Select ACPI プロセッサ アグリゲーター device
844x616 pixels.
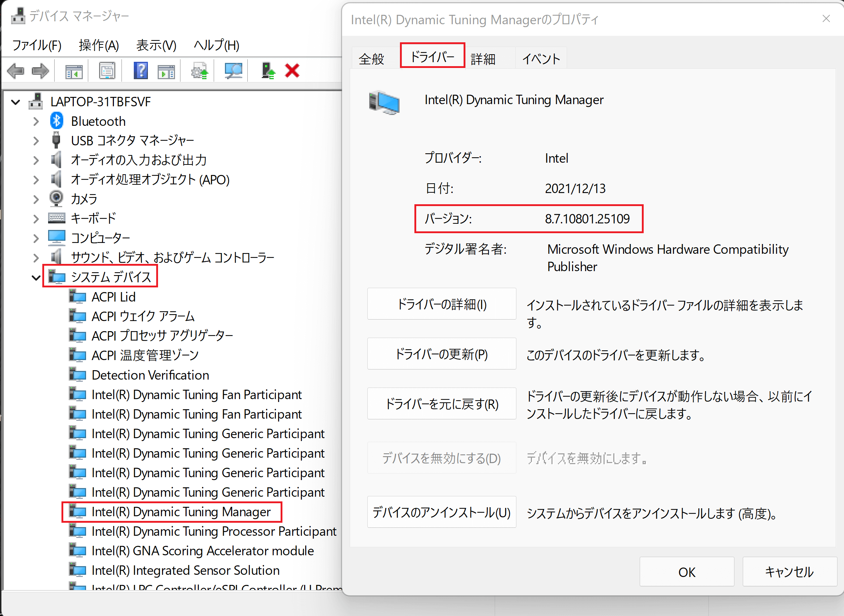point(162,335)
